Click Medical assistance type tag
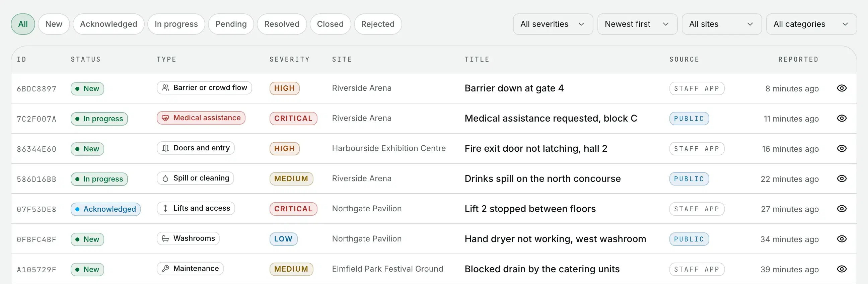This screenshot has width=868, height=284. (x=201, y=118)
